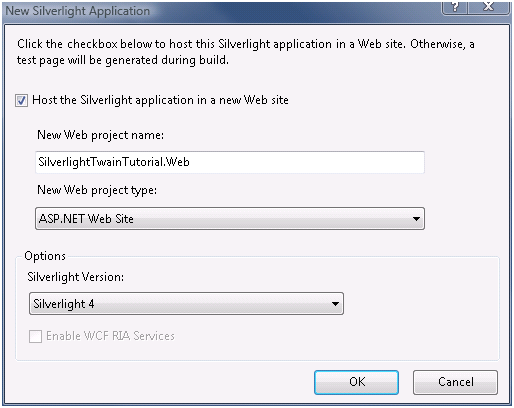Screen dimensions: 514x408
Task: Open the Silverlight 4 version combo box
Action: point(186,304)
